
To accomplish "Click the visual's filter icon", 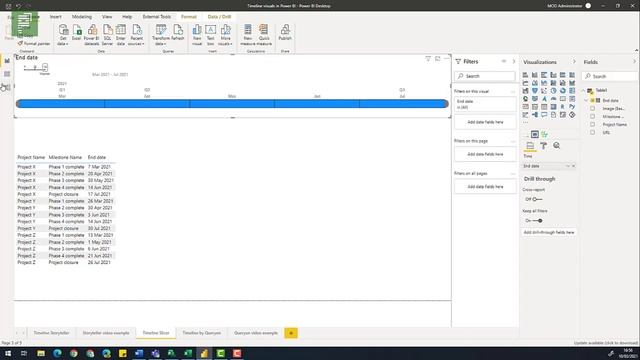I will [428, 59].
